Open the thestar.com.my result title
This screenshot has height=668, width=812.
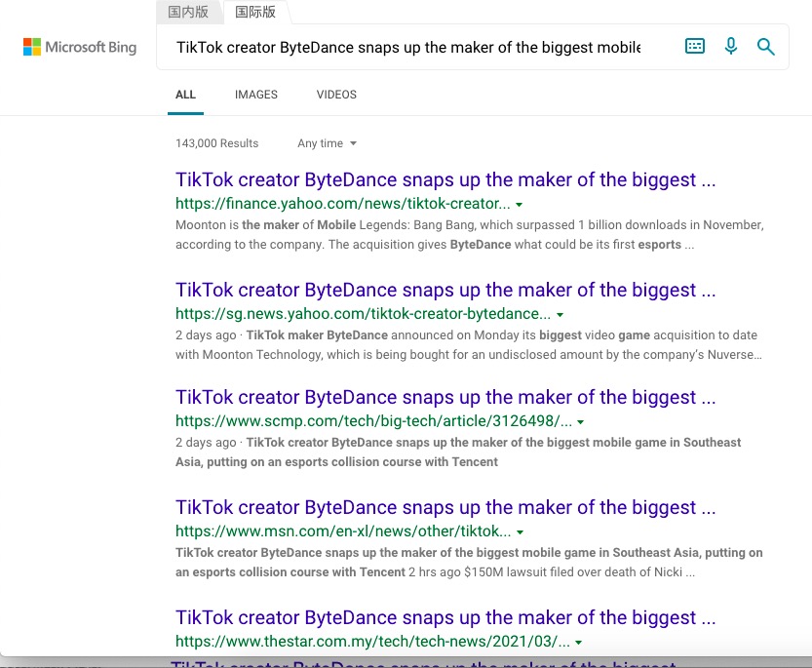click(x=445, y=617)
